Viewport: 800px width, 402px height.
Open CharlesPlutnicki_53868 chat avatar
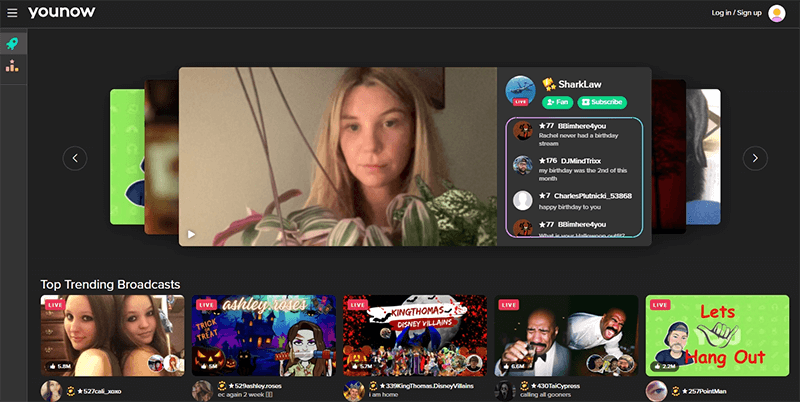pyautogui.click(x=522, y=200)
